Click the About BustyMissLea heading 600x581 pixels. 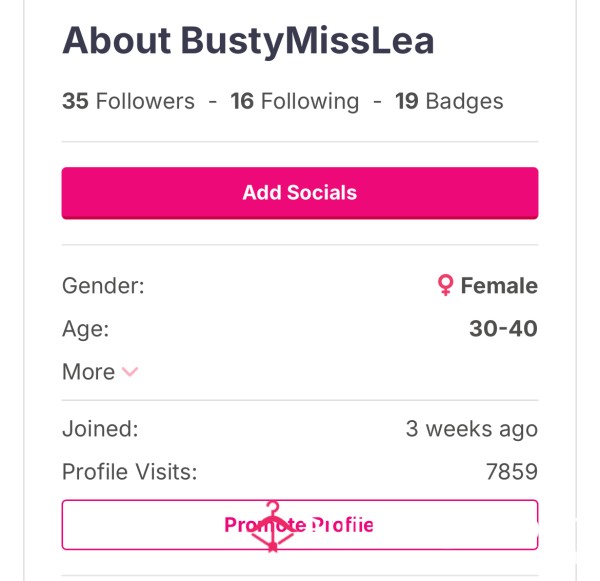[x=248, y=41]
